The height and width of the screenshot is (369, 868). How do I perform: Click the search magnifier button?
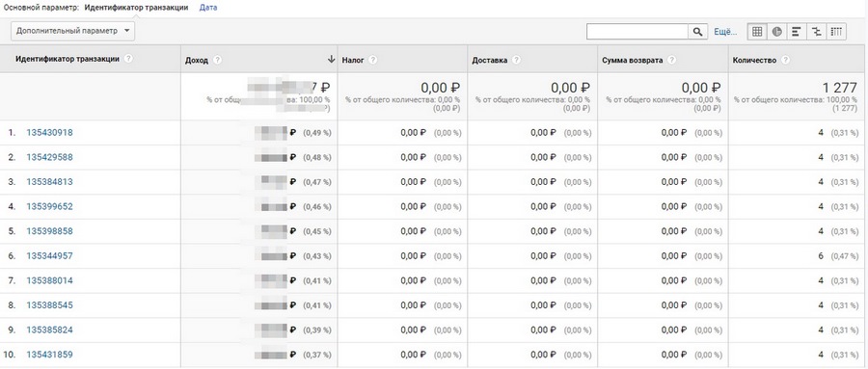coord(697,32)
